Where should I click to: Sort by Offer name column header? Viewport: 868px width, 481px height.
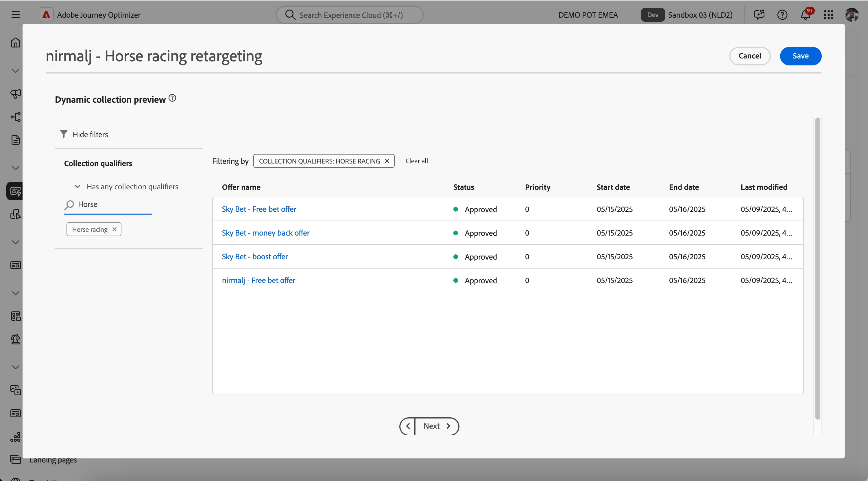coord(241,187)
